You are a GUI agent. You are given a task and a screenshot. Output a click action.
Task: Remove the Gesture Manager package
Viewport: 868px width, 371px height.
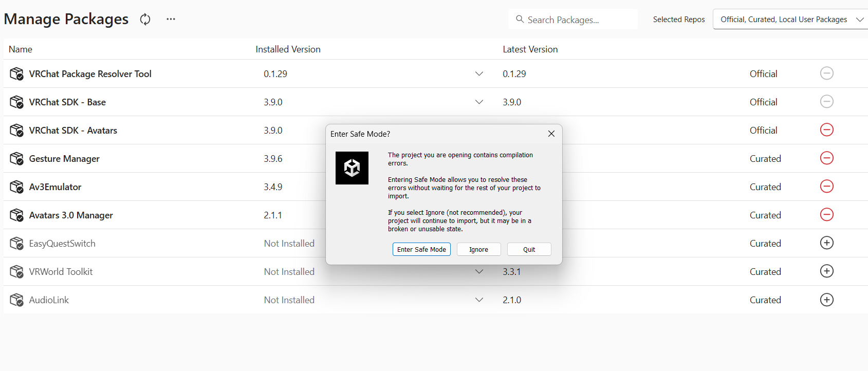(x=826, y=158)
